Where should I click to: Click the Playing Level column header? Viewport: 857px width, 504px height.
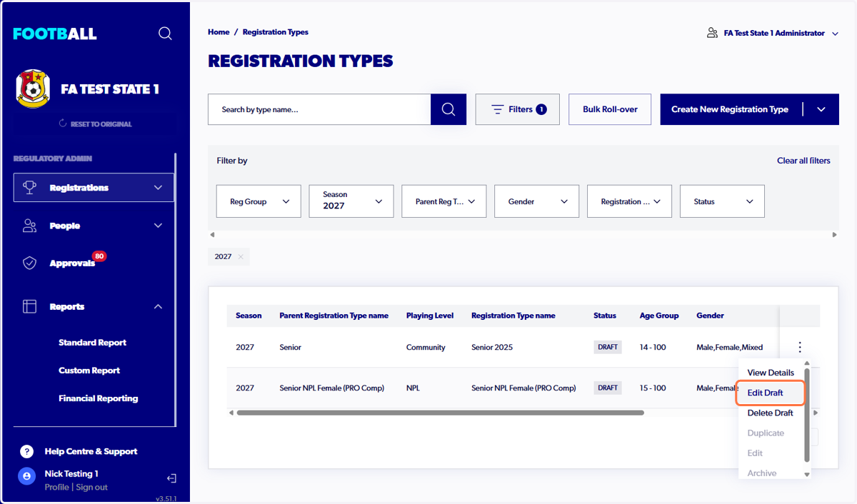pyautogui.click(x=431, y=316)
